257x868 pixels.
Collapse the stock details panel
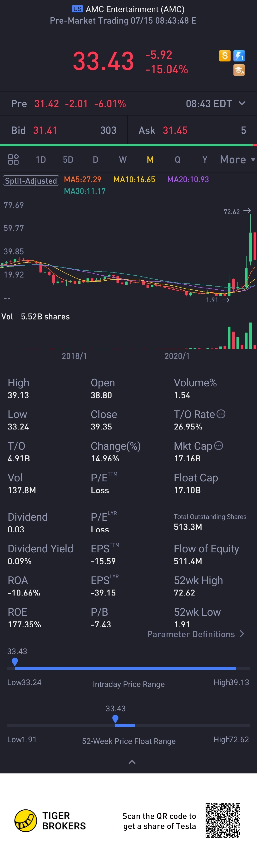[x=132, y=762]
